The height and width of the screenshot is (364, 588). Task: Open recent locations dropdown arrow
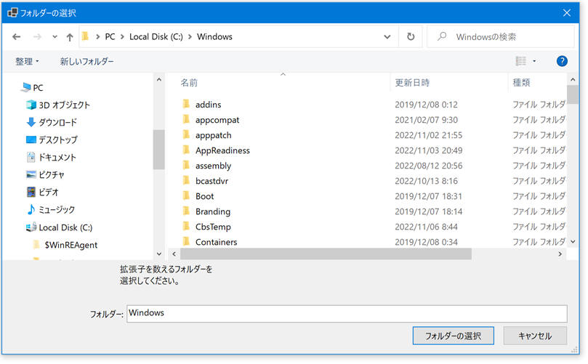55,37
